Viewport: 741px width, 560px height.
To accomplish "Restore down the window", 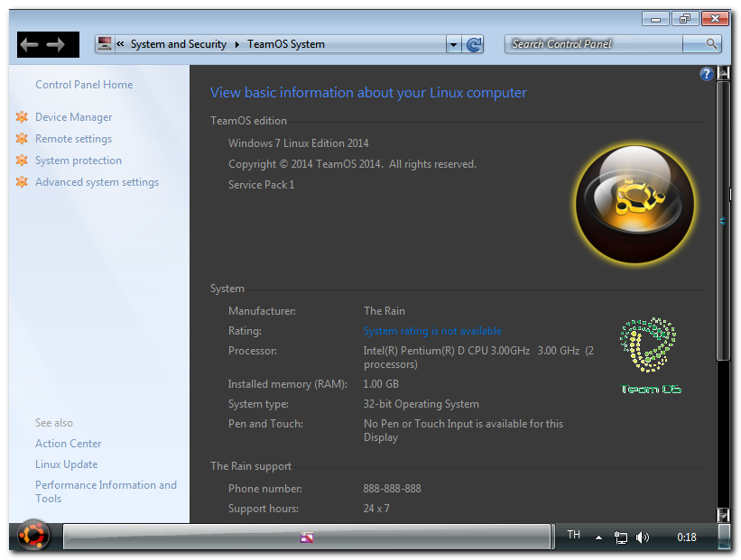I will tap(685, 19).
